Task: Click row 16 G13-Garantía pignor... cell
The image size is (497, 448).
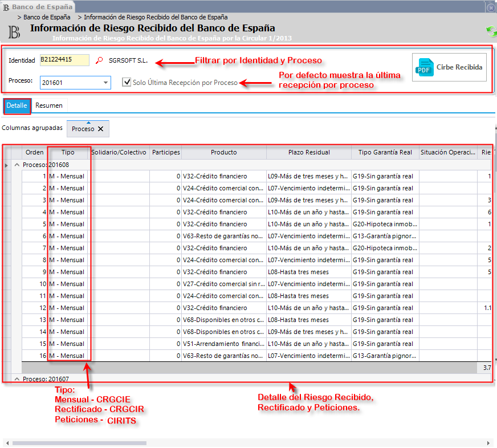Action: [x=385, y=356]
